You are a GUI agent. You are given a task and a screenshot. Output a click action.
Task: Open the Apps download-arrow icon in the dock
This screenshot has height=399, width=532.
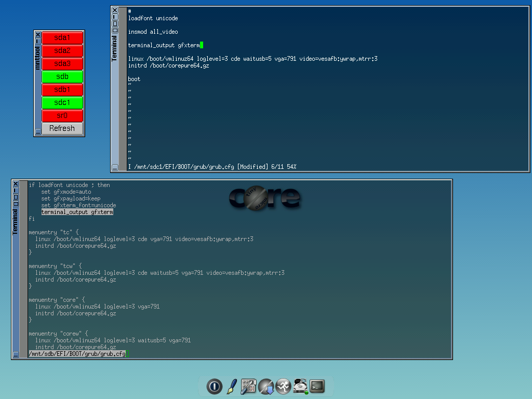[x=266, y=386]
